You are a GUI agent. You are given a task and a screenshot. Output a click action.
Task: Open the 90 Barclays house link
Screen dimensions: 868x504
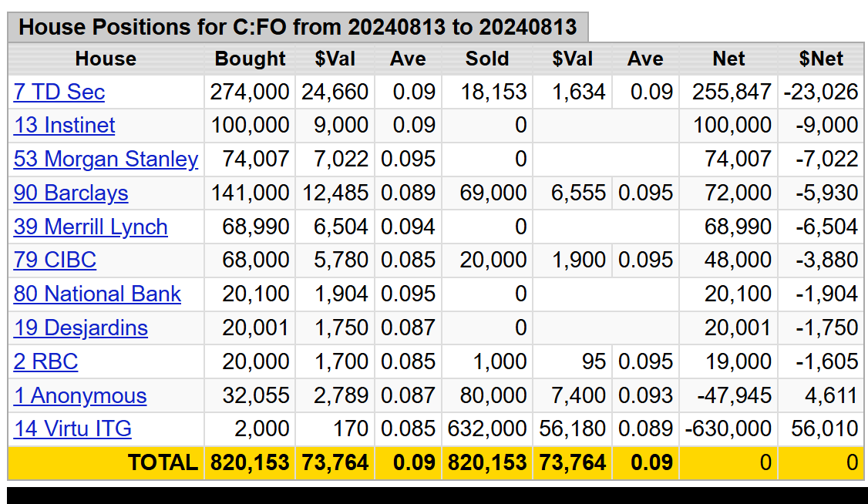71,193
